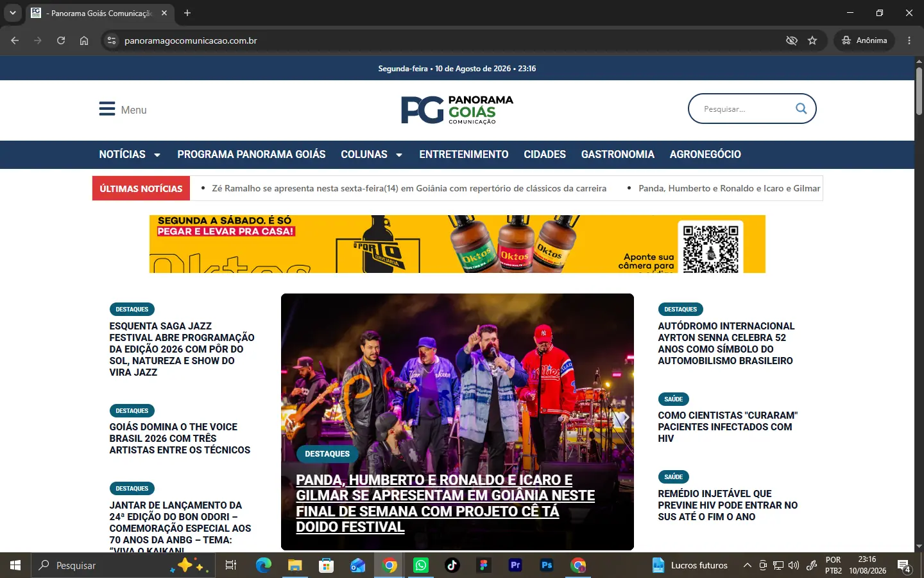Screen dimensions: 924x578
Task: Go to the ENTRETENIMENTO section
Action: click(464, 154)
